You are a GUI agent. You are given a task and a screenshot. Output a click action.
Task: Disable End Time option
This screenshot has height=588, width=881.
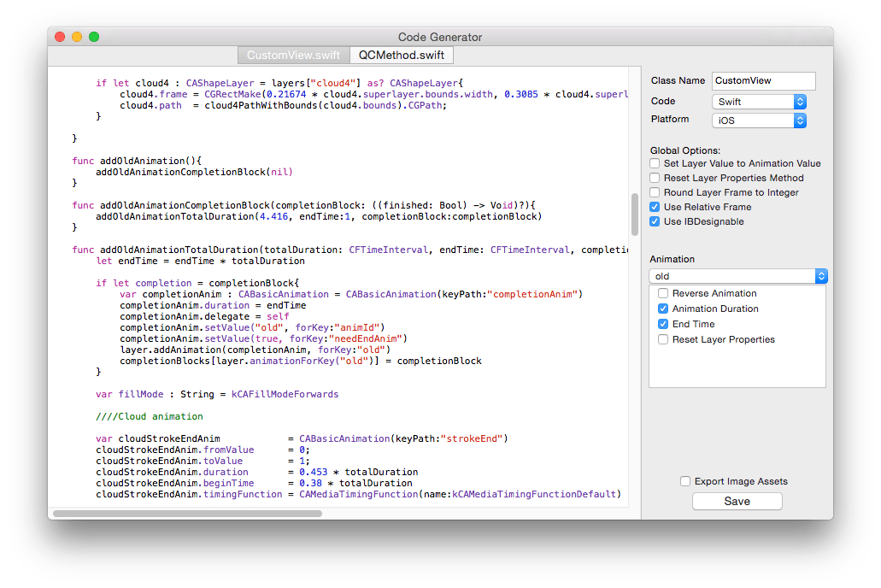[x=663, y=324]
